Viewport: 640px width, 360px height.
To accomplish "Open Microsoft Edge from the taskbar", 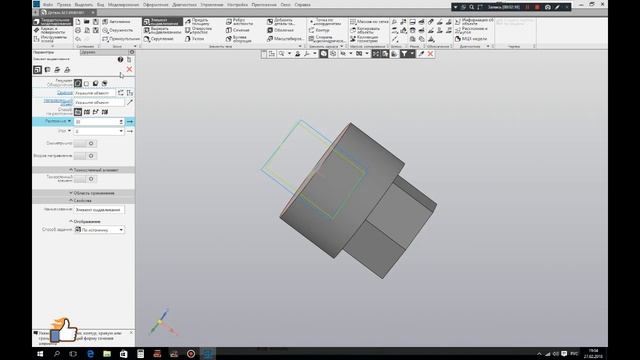I will [90, 353].
